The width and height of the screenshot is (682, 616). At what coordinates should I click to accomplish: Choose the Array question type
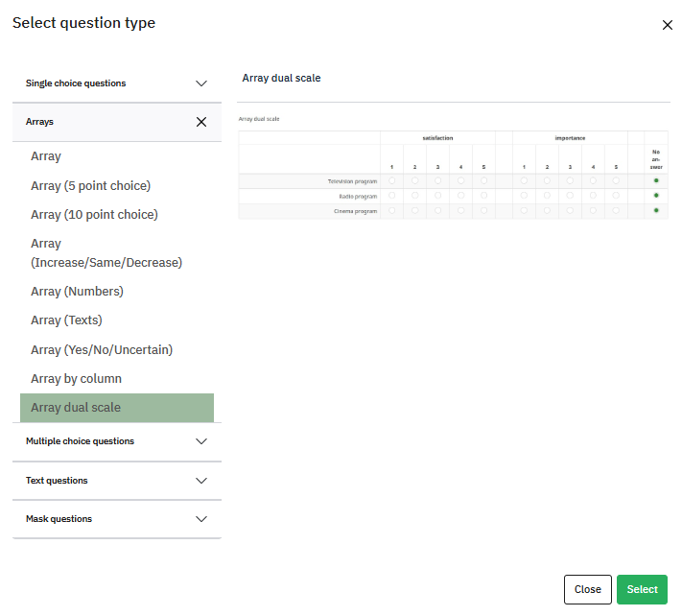[x=46, y=156]
